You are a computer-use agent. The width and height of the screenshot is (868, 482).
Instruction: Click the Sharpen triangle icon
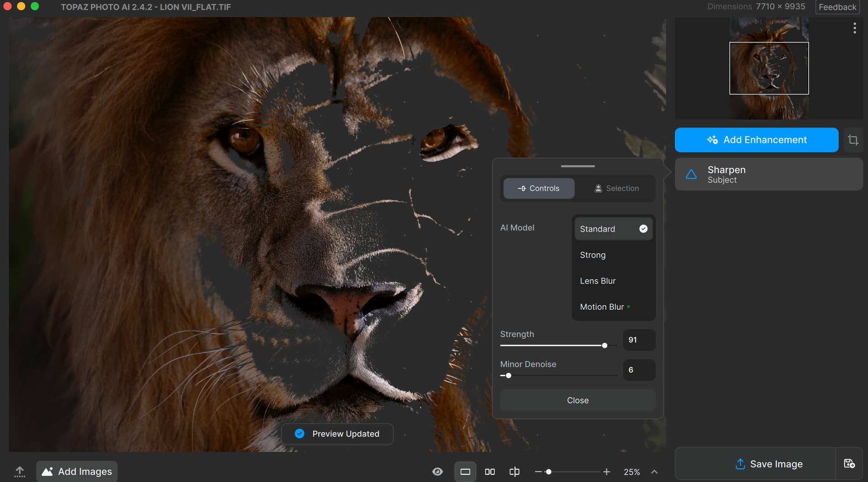(691, 174)
